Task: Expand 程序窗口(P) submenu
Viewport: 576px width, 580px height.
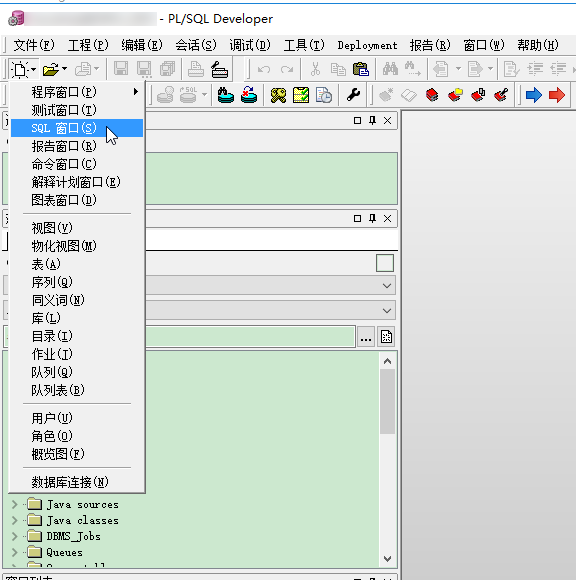Action: click(x=77, y=92)
